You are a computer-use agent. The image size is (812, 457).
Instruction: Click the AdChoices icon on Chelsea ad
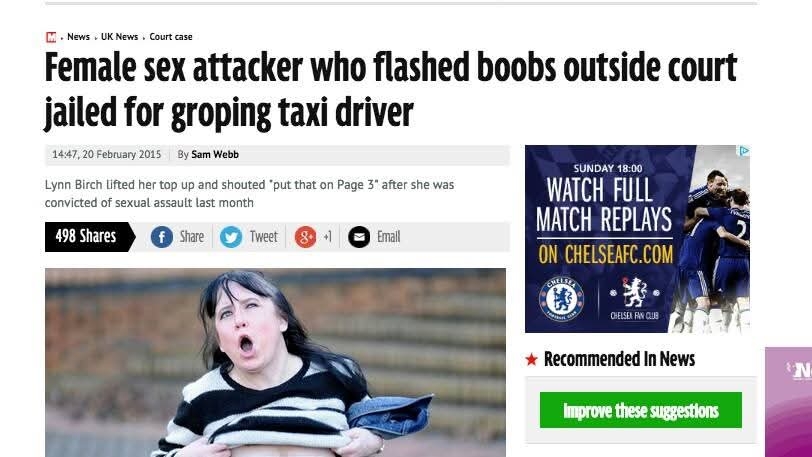(x=744, y=151)
